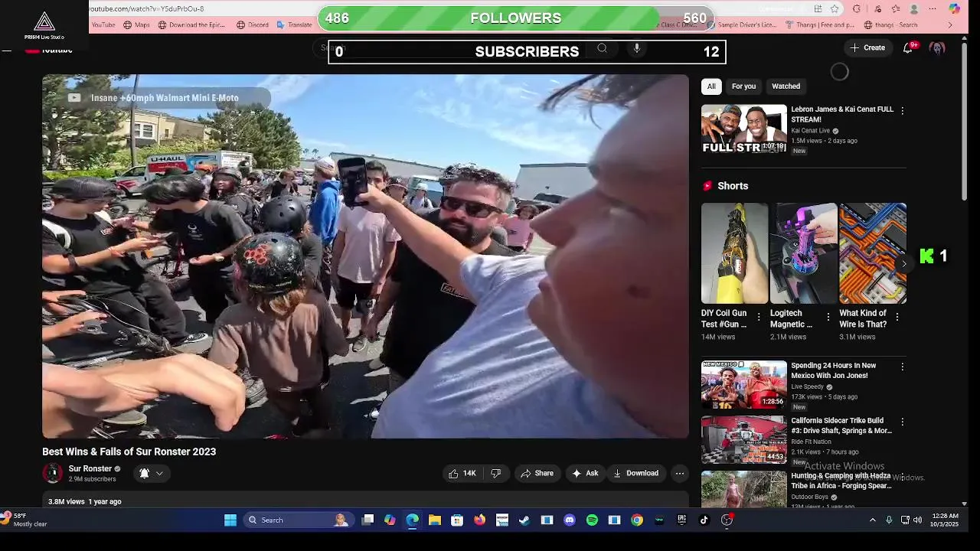Select the All filter chip
The height and width of the screenshot is (551, 980).
click(711, 86)
